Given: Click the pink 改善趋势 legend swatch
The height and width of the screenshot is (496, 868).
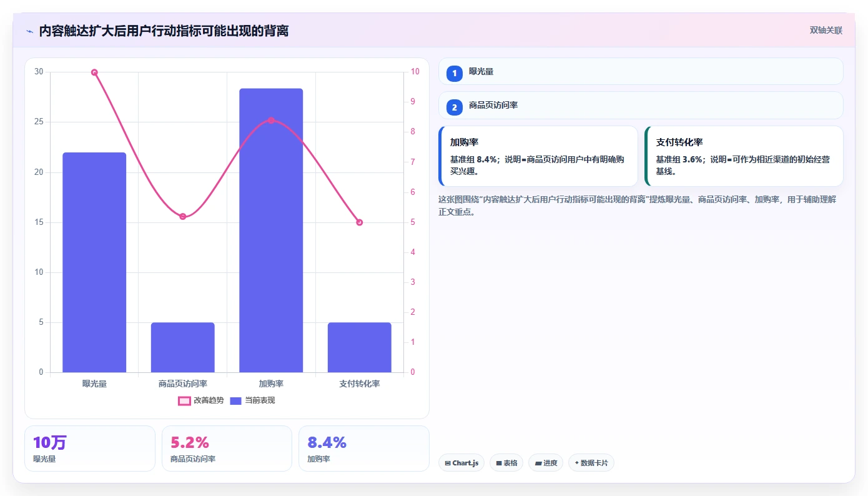Looking at the screenshot, I should [184, 400].
